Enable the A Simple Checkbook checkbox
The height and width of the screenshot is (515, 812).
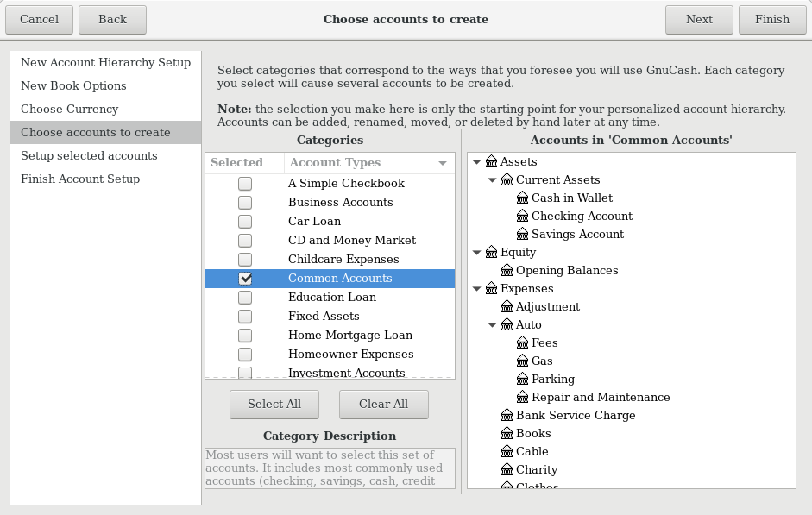245,183
